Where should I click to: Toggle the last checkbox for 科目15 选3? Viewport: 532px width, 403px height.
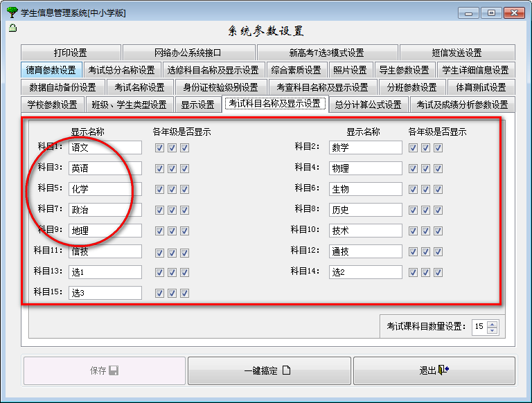[x=185, y=293]
